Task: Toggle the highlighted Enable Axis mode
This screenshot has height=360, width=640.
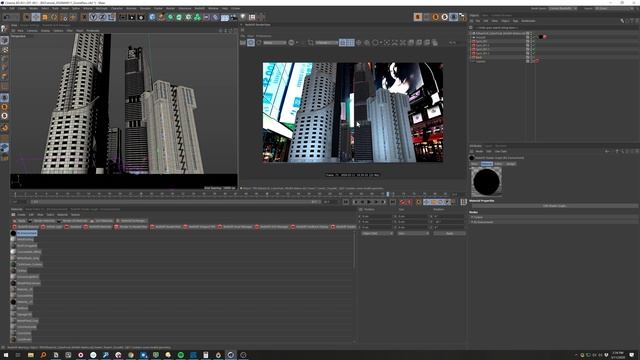Action: pyautogui.click(x=4, y=98)
